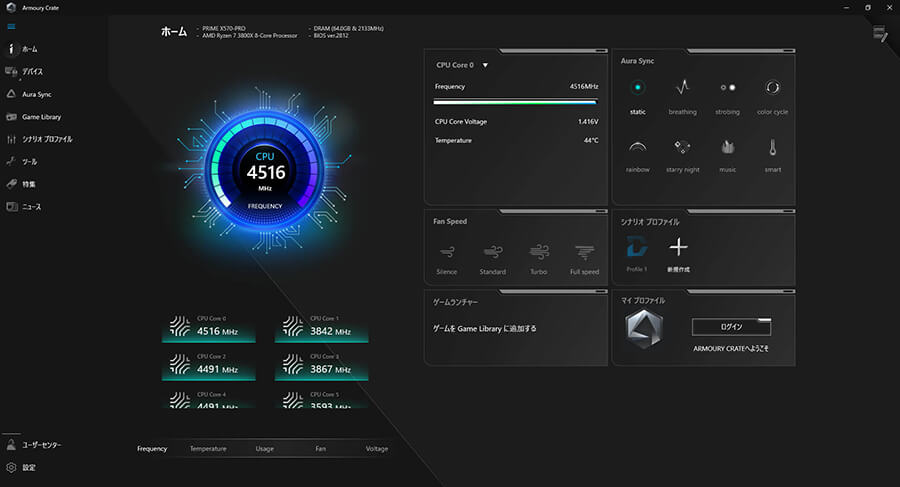Viewport: 900px width, 487px height.
Task: Click the CPU frequency progress bar
Action: click(515, 101)
